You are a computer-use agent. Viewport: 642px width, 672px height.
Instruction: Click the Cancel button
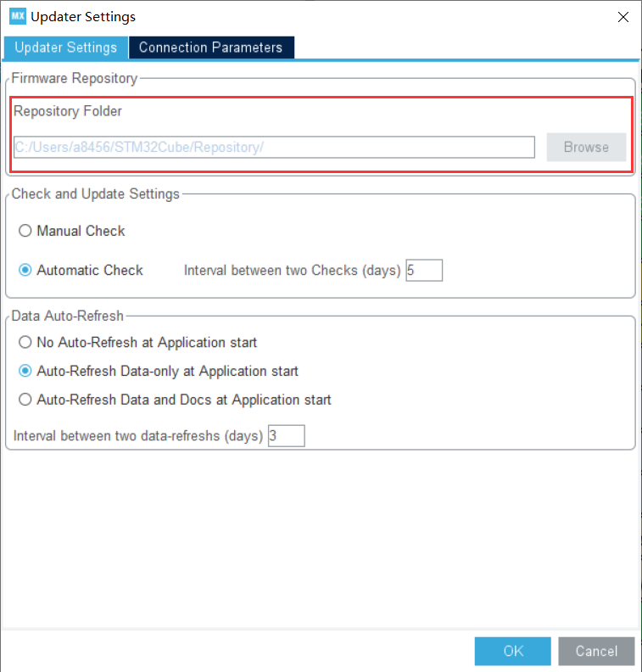click(x=596, y=651)
